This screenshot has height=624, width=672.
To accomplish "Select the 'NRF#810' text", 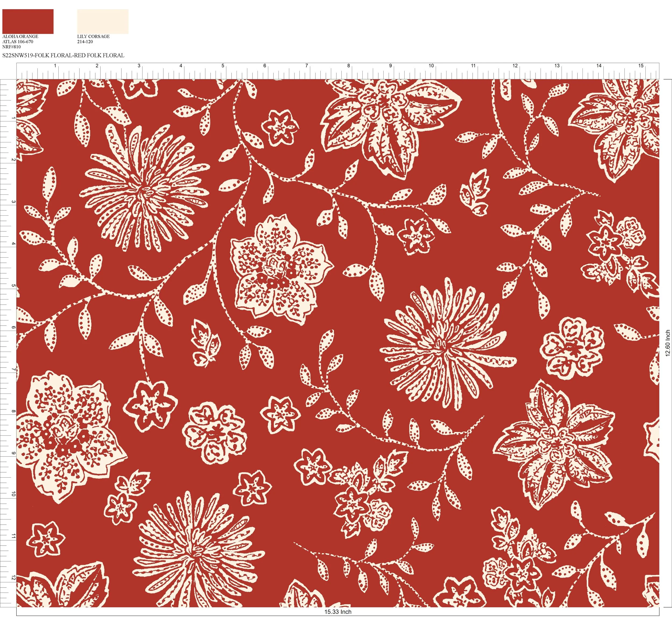I will [12, 47].
